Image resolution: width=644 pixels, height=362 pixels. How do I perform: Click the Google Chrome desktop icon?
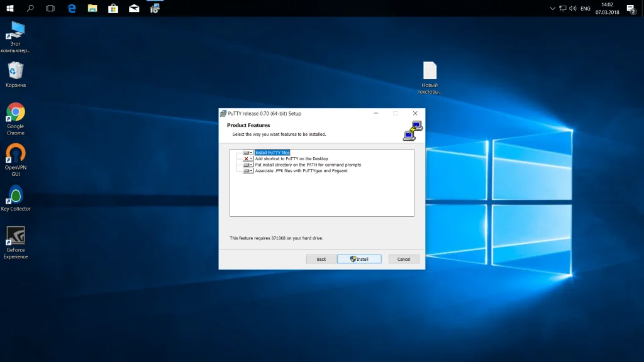(x=16, y=113)
